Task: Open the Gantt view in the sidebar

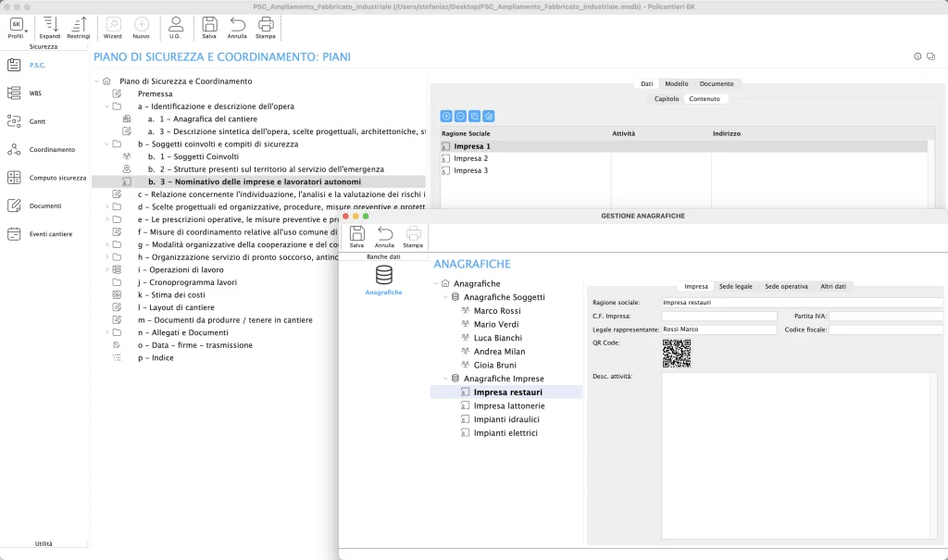Action: click(x=14, y=121)
